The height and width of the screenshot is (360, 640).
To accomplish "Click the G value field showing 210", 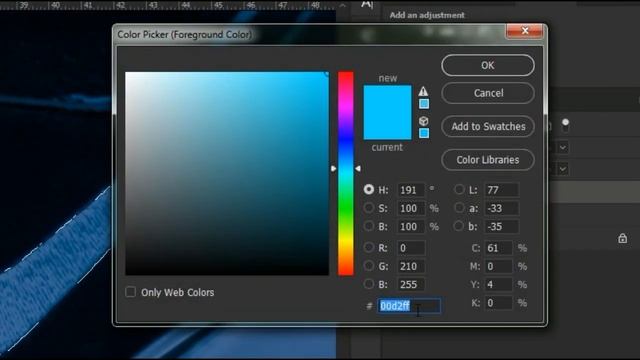I will [411, 266].
